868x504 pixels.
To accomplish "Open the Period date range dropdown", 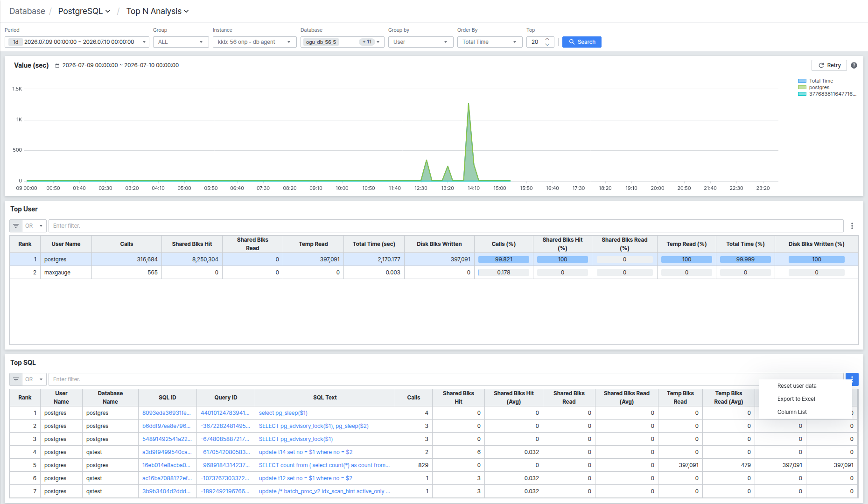I will click(77, 42).
